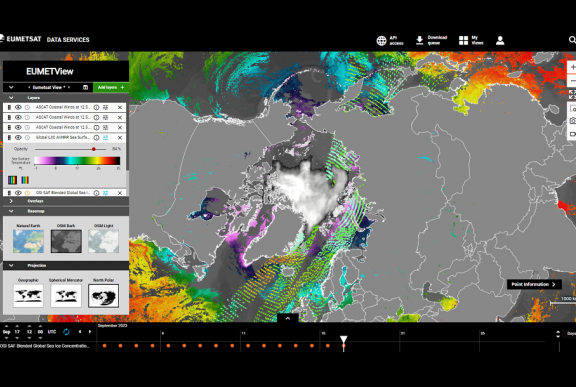The width and height of the screenshot is (576, 387).
Task: Step to previous time with left arrow
Action: click(x=80, y=332)
